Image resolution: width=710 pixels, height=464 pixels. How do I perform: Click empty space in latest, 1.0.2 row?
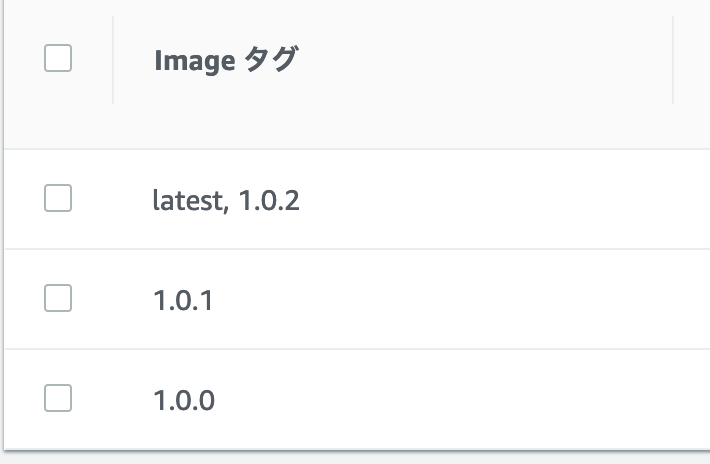pos(480,201)
